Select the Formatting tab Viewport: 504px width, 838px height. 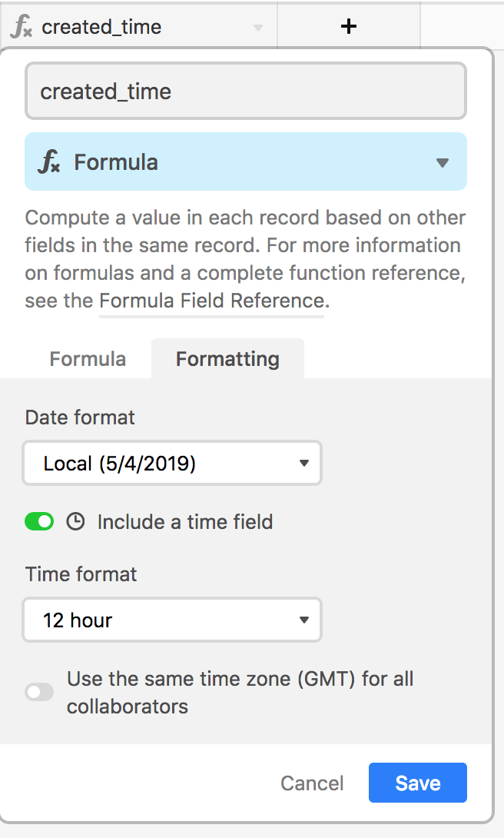[227, 359]
